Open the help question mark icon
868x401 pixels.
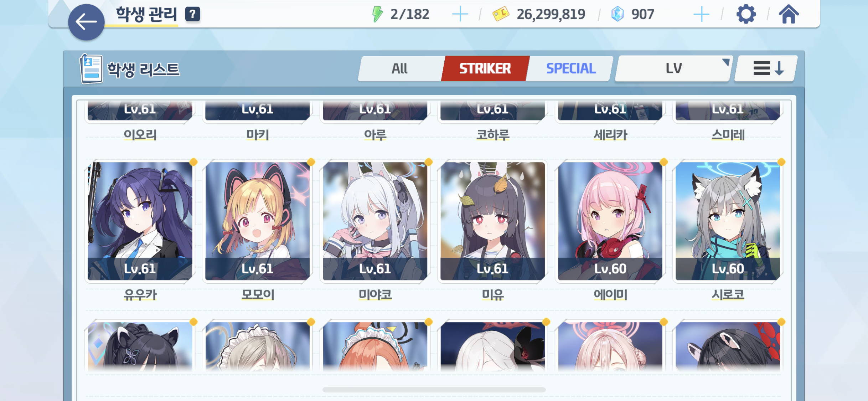tap(192, 14)
